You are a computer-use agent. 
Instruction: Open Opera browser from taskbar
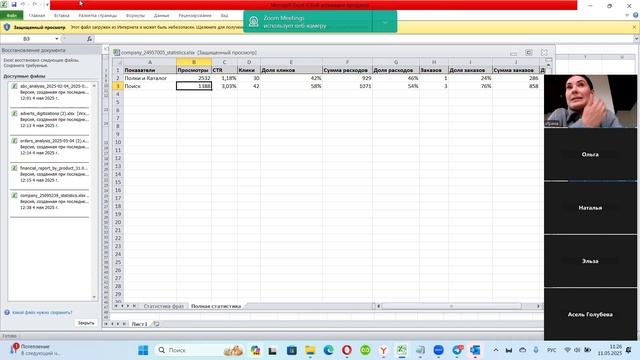tap(347, 350)
